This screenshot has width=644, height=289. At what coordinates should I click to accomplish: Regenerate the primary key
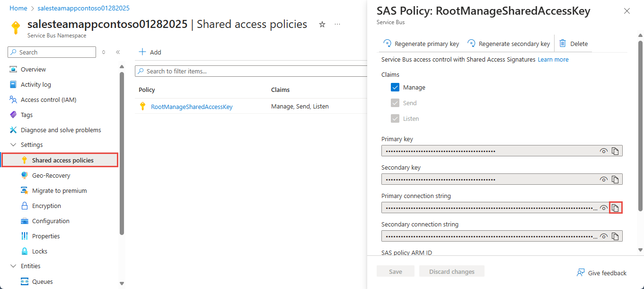click(421, 44)
